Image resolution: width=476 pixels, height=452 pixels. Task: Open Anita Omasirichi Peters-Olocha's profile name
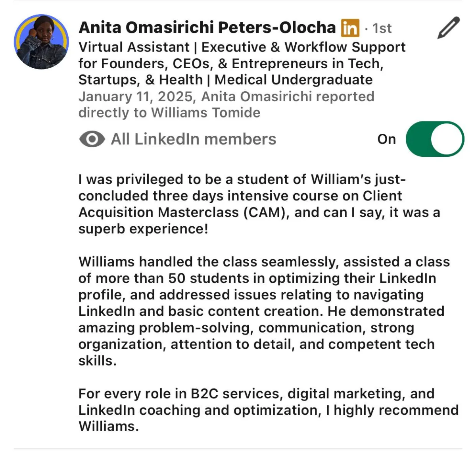click(207, 27)
